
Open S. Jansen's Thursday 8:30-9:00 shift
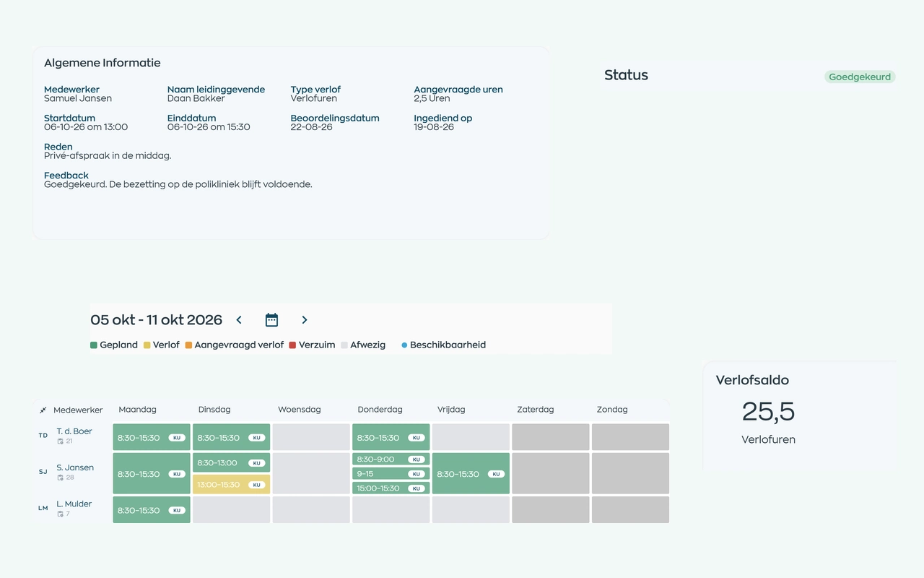(391, 459)
